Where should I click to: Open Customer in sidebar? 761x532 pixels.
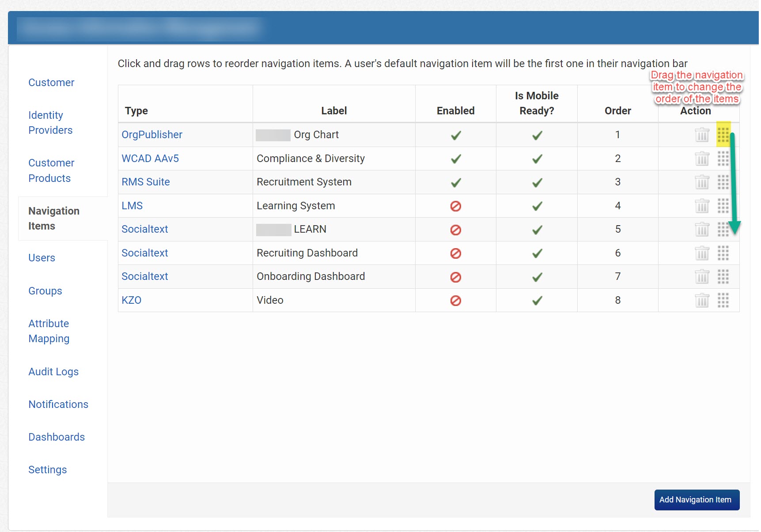tap(51, 83)
